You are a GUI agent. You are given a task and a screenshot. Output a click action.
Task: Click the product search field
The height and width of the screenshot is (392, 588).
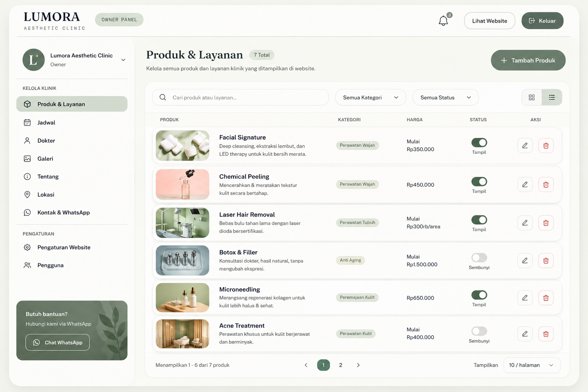click(240, 97)
